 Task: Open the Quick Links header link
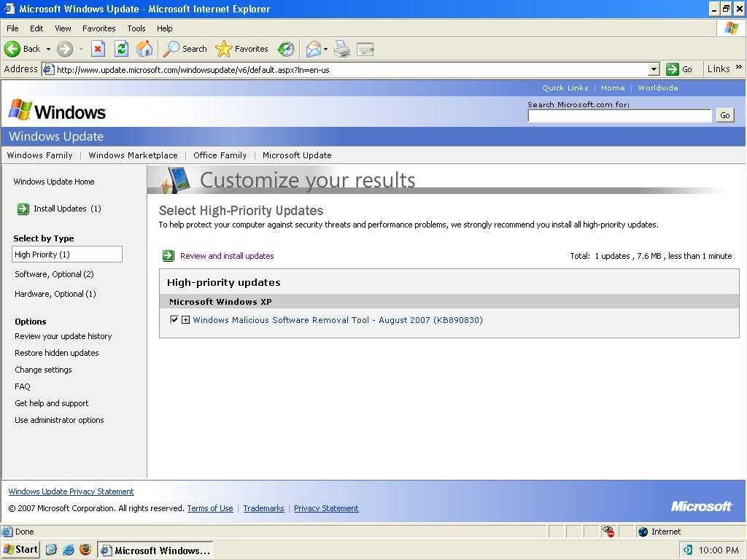click(x=565, y=87)
